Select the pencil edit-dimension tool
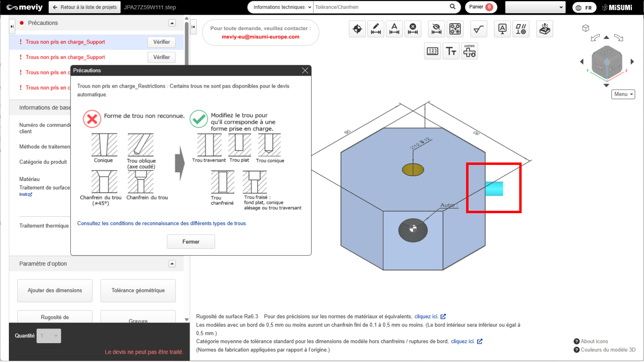Viewport: 644px width, 362px height. pos(376,29)
